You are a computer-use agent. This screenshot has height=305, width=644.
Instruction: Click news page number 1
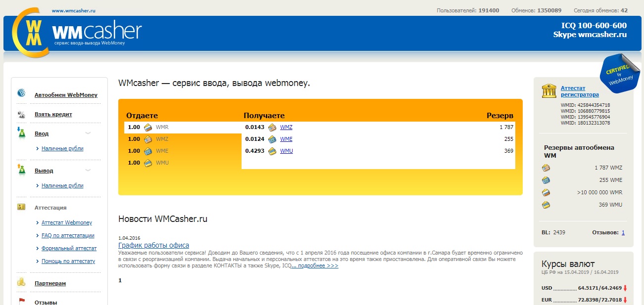pyautogui.click(x=120, y=280)
